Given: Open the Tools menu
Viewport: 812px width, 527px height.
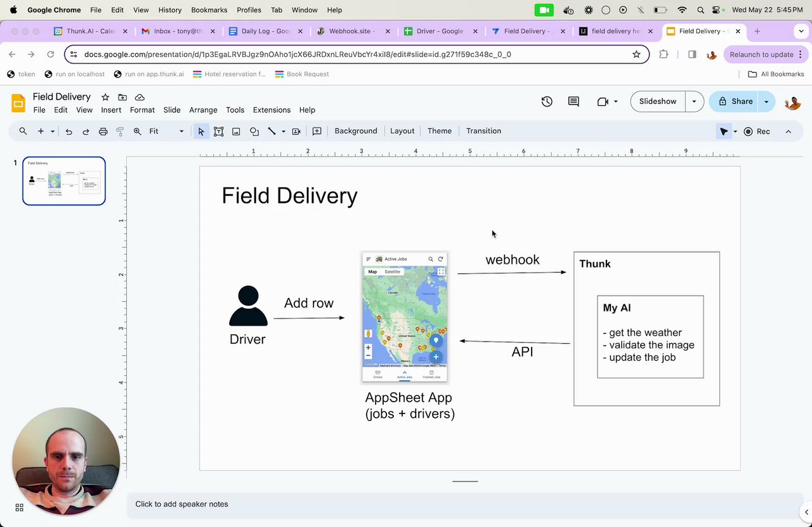Looking at the screenshot, I should coord(235,110).
